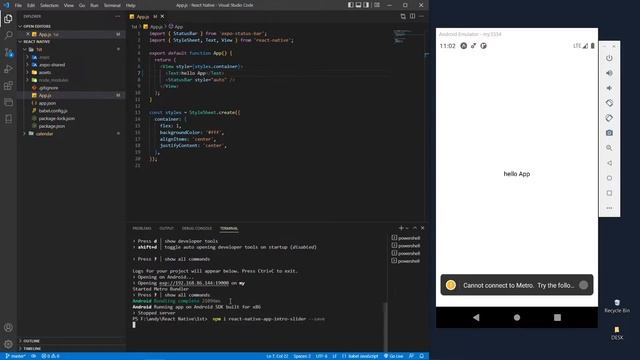Close the App.js editor tab
640x360 pixels.
point(162,16)
